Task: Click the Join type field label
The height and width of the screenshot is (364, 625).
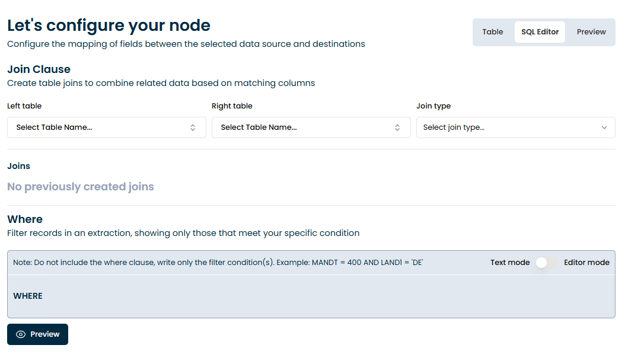Action: click(433, 106)
